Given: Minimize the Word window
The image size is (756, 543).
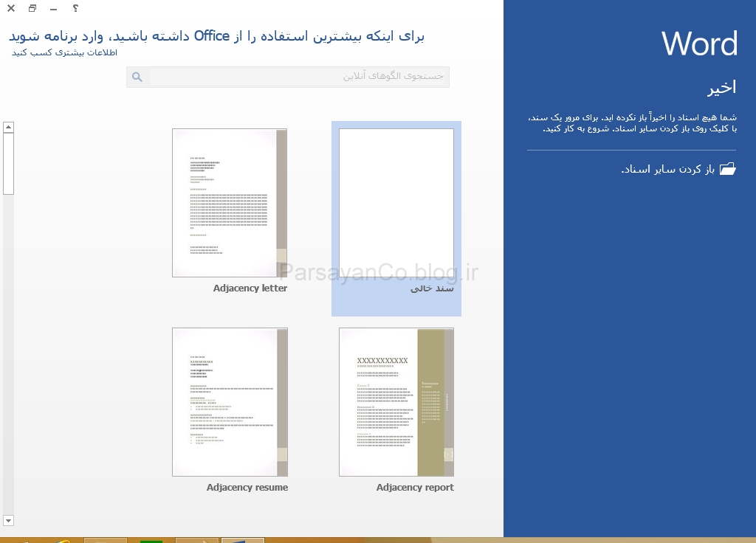Looking at the screenshot, I should click(x=53, y=9).
